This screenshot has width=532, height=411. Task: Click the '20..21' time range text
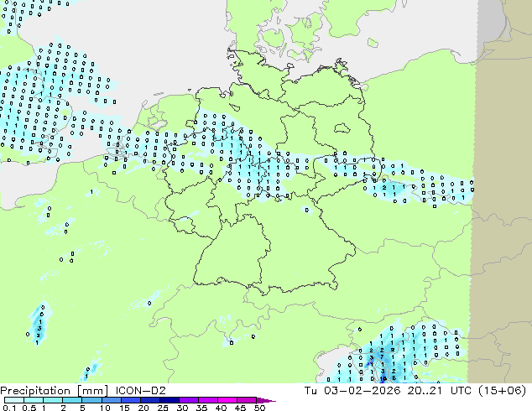click(425, 391)
